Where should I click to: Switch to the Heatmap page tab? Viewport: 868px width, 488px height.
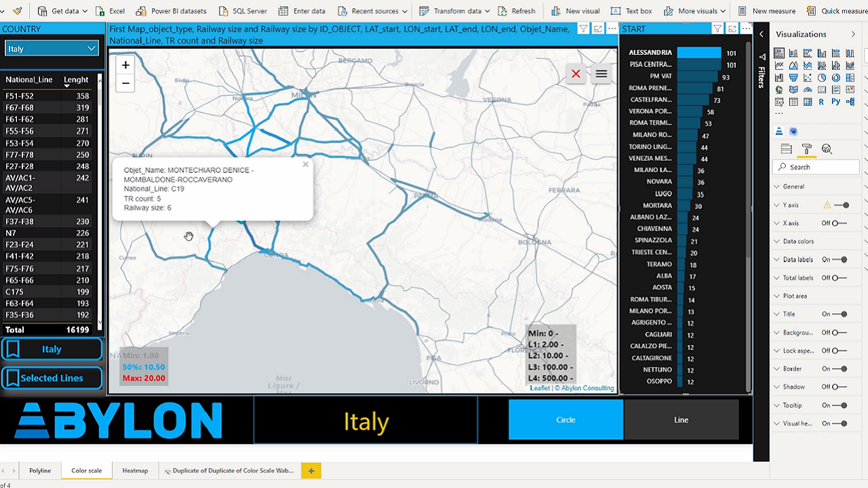pyautogui.click(x=135, y=470)
